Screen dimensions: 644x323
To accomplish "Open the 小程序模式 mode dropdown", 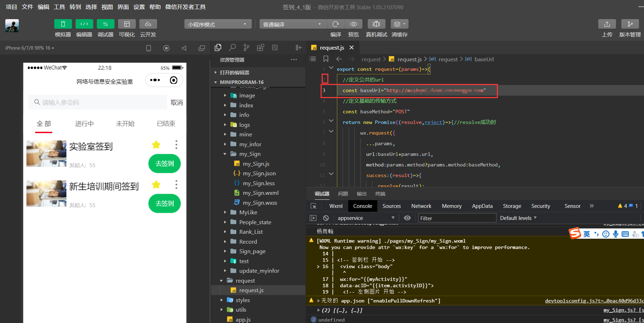I will pyautogui.click(x=217, y=24).
